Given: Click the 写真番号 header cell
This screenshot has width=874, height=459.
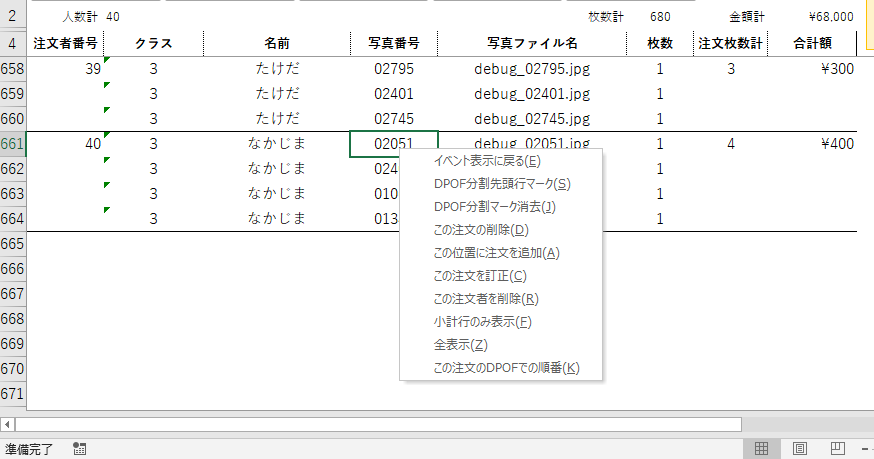Looking at the screenshot, I should tap(394, 43).
